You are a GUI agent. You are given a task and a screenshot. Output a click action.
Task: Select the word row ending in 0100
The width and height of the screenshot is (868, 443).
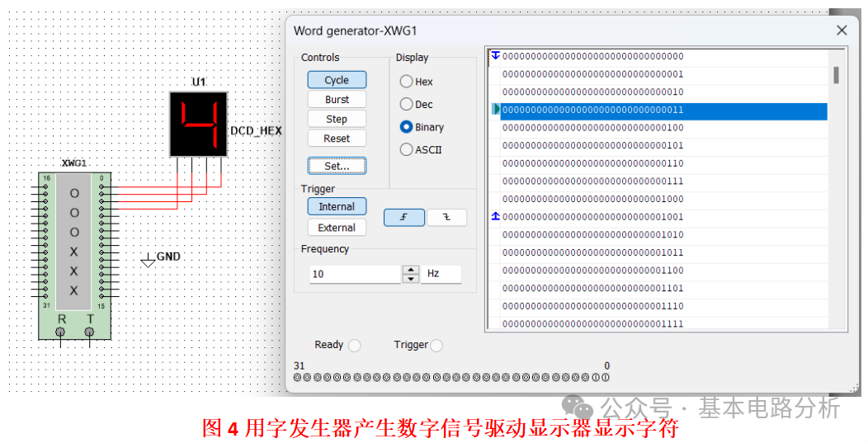point(663,128)
